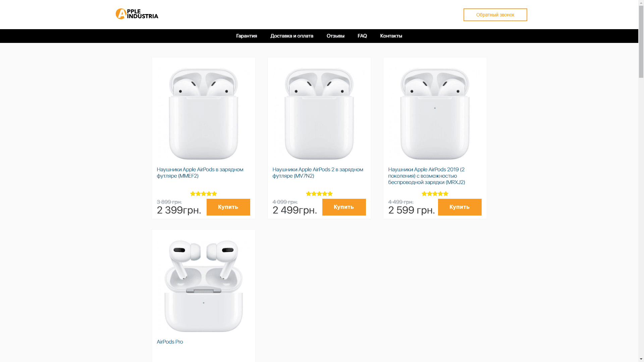Open the Доставка и оплата section
The image size is (644, 362).
(292, 36)
